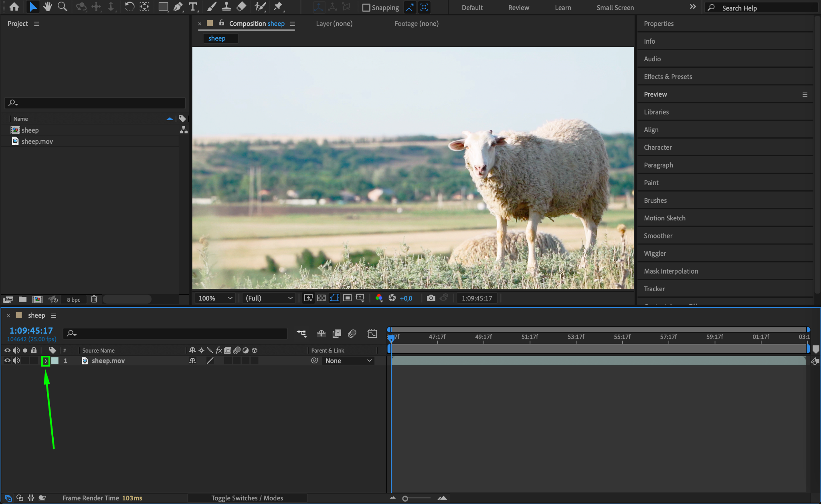The image size is (821, 504).
Task: Click the timeline zoom slider handle
Action: [x=405, y=498]
